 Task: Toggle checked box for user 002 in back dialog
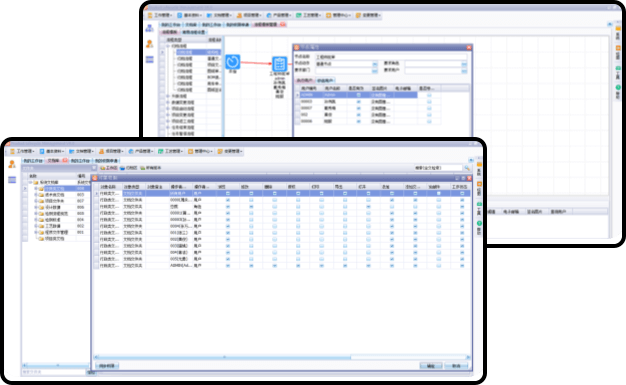pyautogui.click(x=359, y=115)
